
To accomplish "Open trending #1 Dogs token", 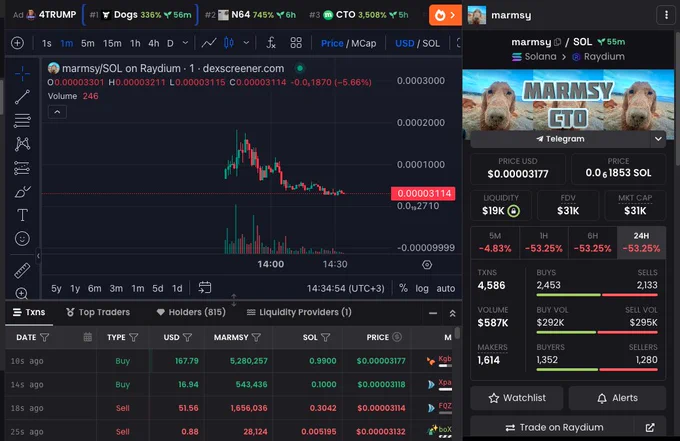I will click(140, 15).
